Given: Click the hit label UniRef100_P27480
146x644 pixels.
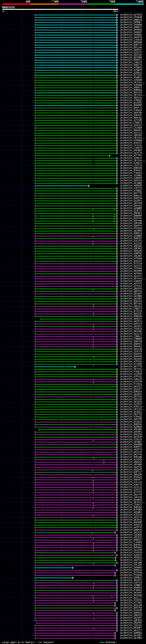Looking at the screenshot, I should [x=131, y=603].
